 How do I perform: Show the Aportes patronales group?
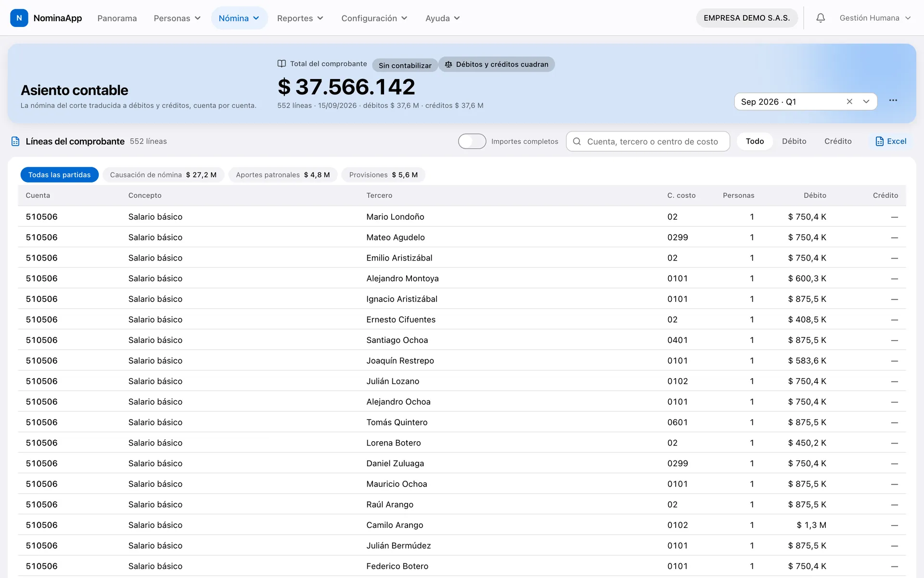[283, 175]
